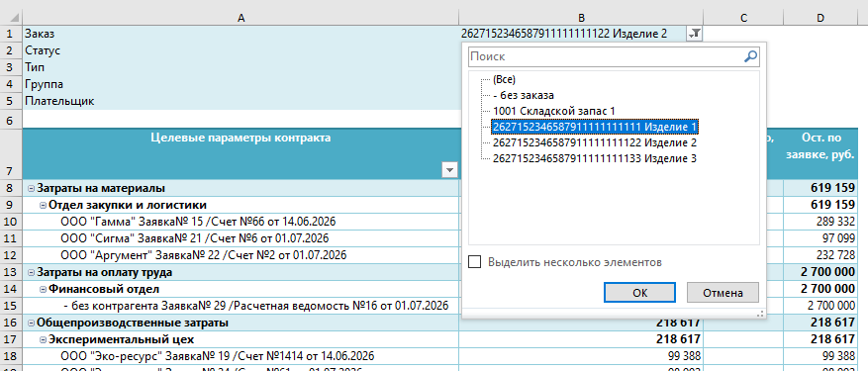Focus the Поиск search field

tap(614, 56)
